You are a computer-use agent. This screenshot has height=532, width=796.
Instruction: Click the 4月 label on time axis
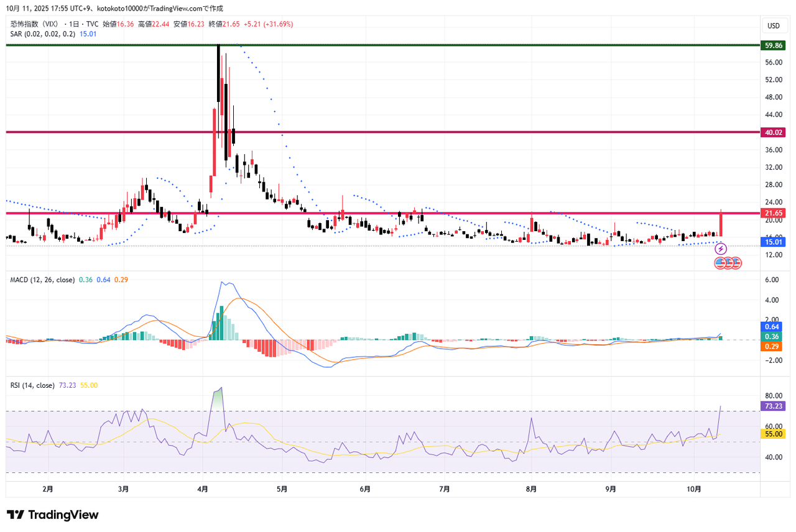203,489
